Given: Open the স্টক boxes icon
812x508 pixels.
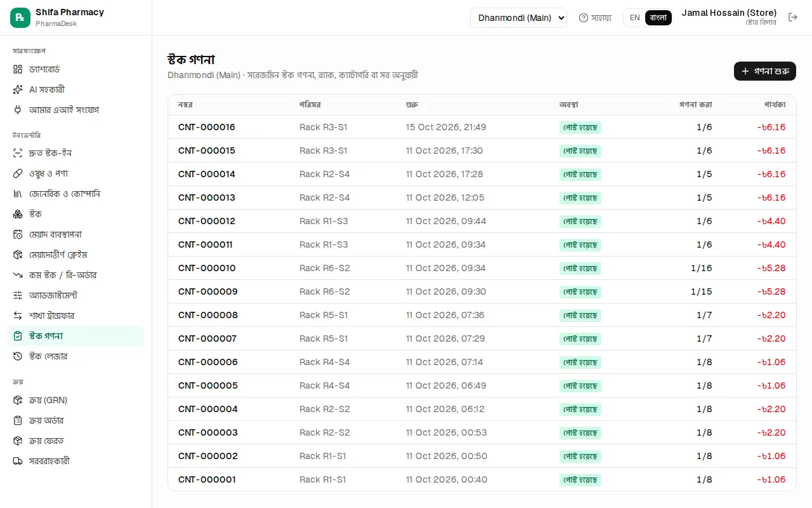Looking at the screenshot, I should pyautogui.click(x=18, y=214).
